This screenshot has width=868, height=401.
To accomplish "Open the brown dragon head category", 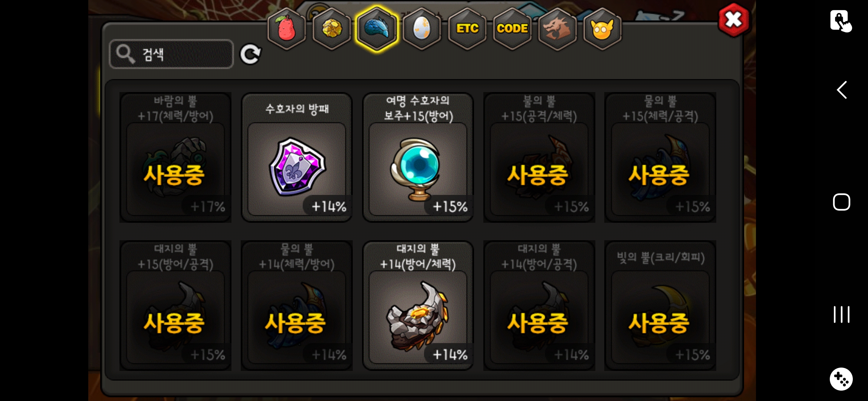I will click(x=557, y=29).
